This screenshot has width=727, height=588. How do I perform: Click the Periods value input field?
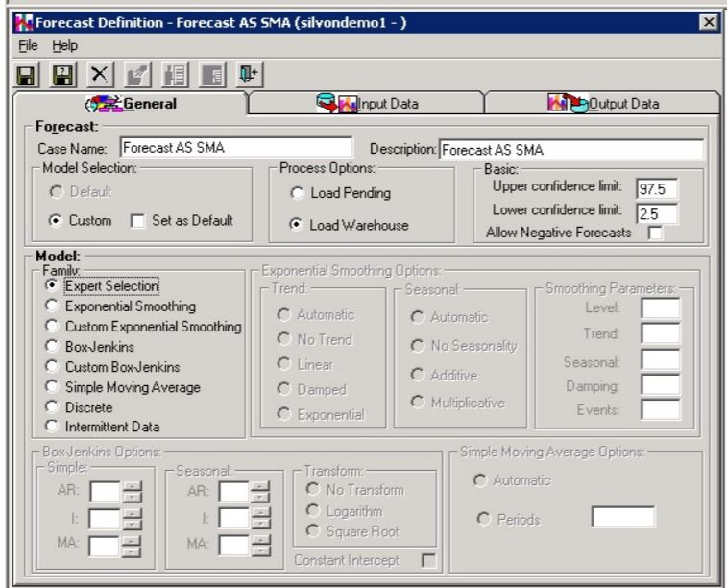tap(623, 517)
